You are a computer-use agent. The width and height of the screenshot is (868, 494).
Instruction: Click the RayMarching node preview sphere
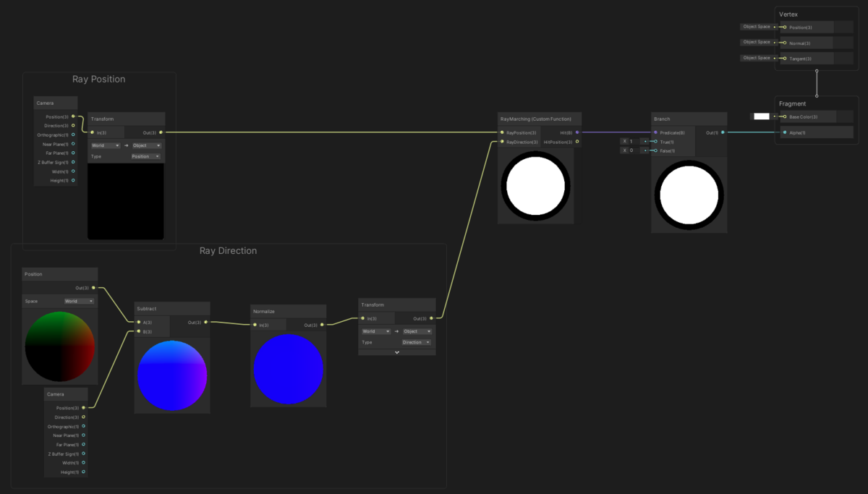536,186
